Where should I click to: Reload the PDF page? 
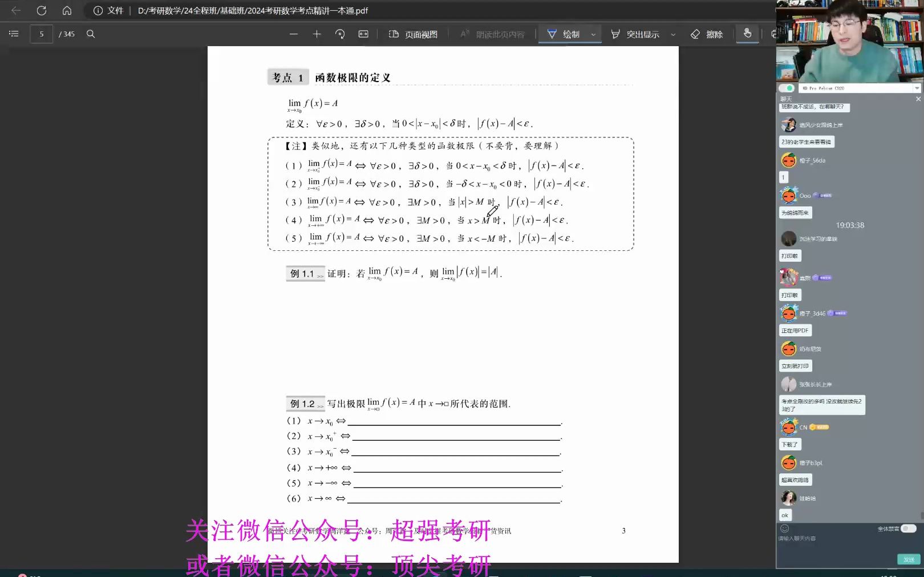click(42, 10)
